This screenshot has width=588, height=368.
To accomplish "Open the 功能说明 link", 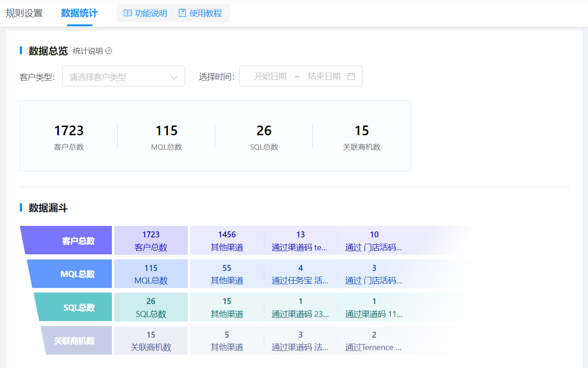I will tap(151, 13).
